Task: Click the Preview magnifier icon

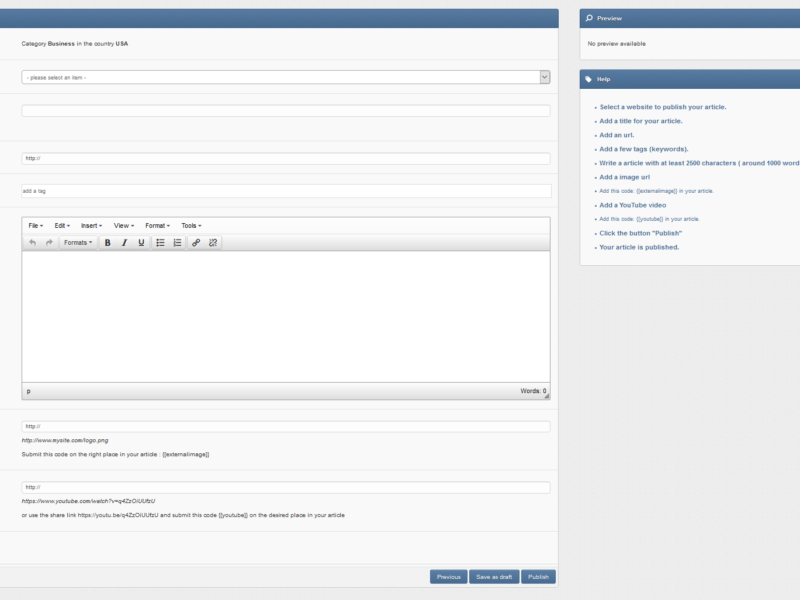Action: [589, 18]
